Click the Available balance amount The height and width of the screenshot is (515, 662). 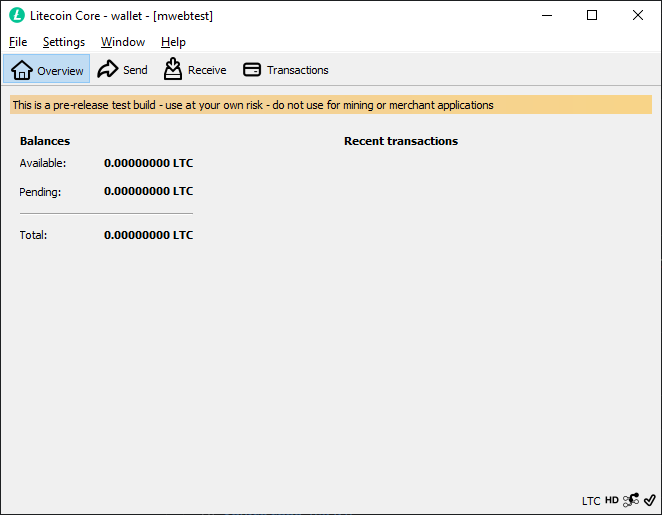pyautogui.click(x=148, y=163)
